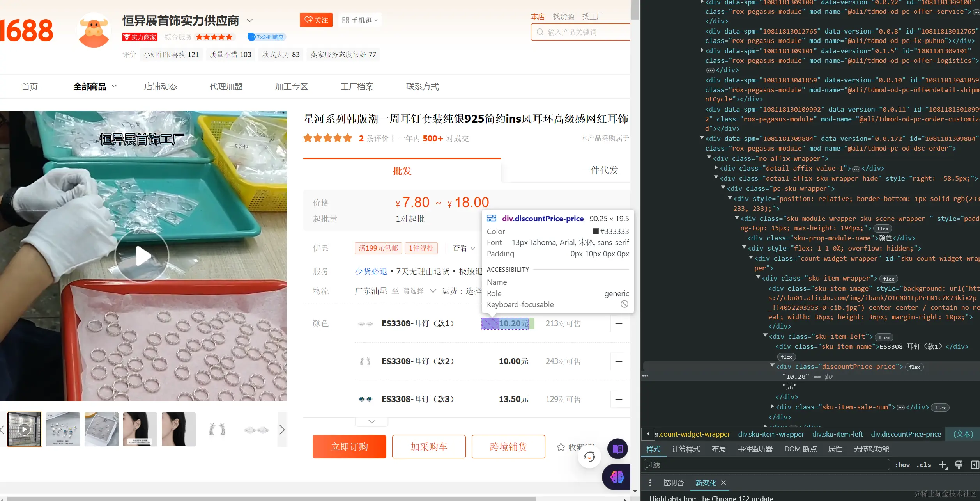Go to 首页 in store navigation
Viewport: 980px width, 501px height.
point(30,87)
